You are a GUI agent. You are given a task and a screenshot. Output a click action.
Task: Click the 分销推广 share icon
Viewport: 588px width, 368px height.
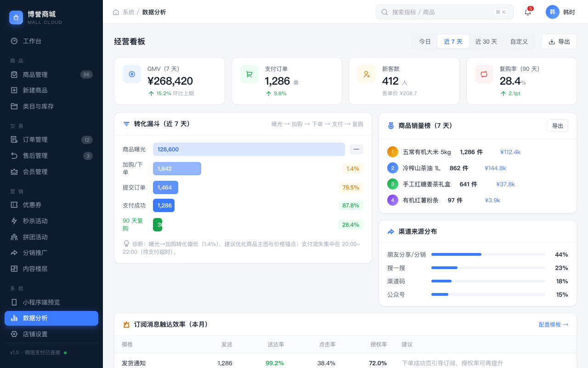coord(14,253)
